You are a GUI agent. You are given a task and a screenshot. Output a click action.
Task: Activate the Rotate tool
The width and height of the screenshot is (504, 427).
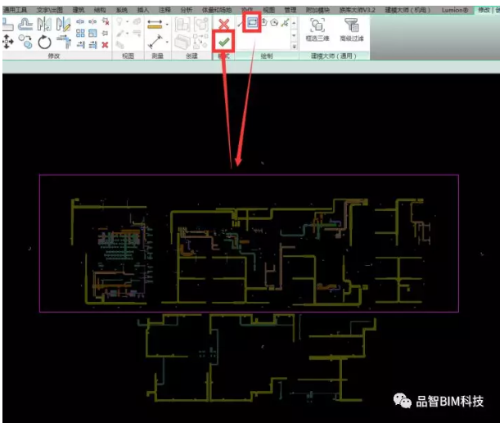44,42
